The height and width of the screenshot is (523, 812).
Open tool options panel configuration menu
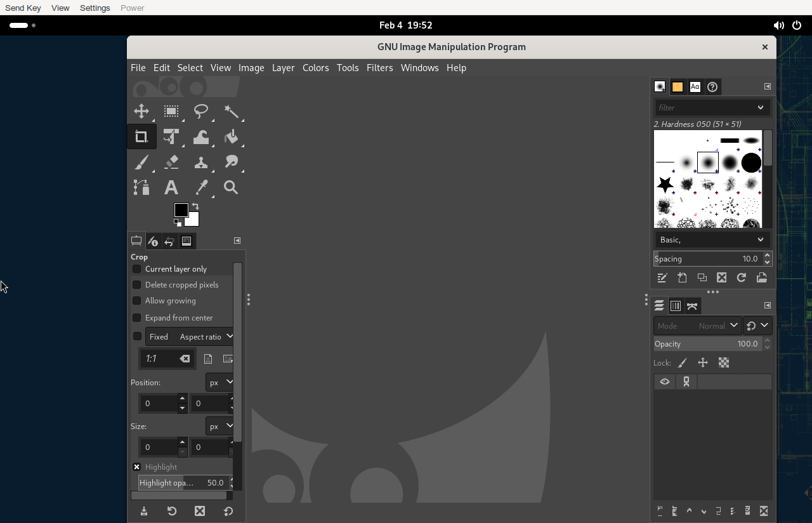tap(237, 241)
